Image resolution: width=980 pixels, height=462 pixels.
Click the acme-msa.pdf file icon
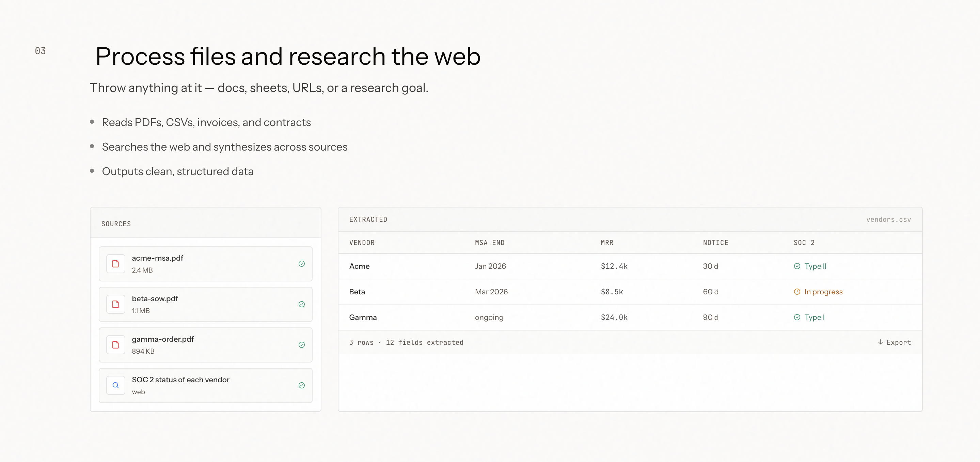tap(116, 264)
